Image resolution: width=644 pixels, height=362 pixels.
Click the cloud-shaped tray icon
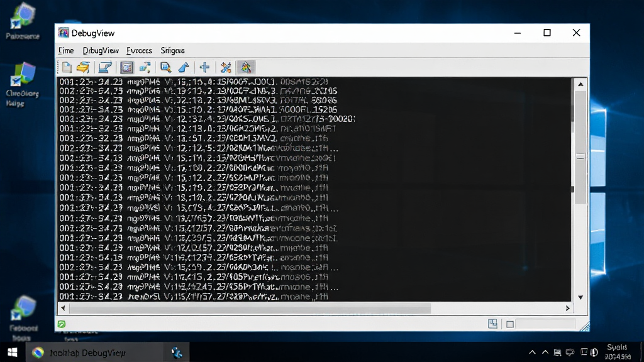click(570, 353)
